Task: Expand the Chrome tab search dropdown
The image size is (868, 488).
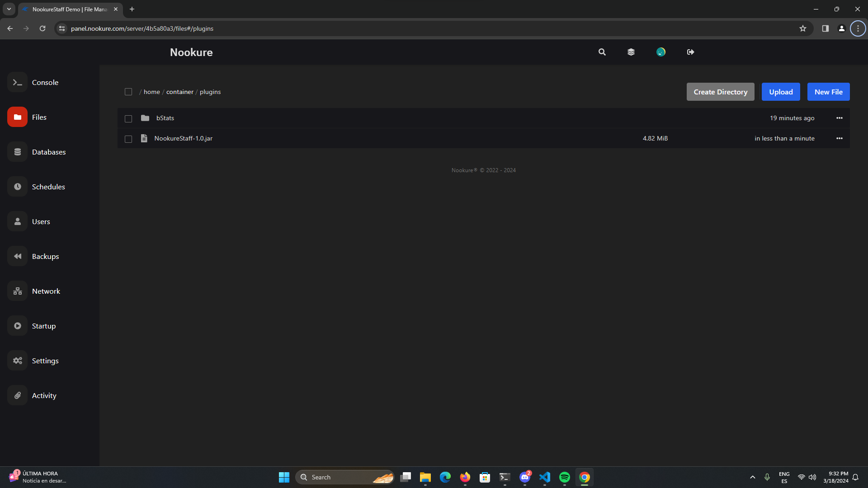Action: (9, 9)
